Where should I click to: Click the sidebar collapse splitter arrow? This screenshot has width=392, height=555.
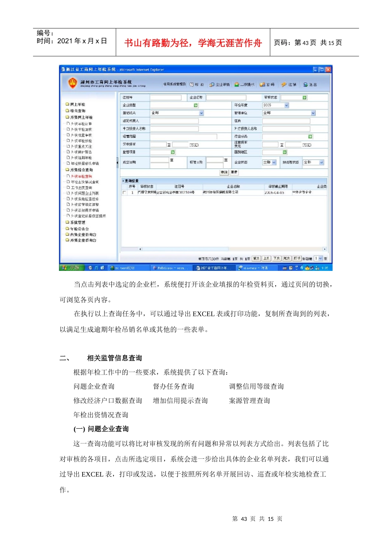pos(118,163)
